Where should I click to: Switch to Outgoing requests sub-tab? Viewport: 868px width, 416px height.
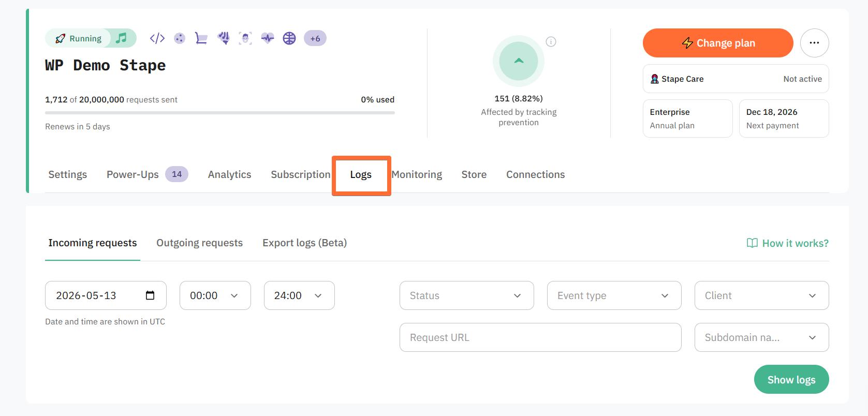(200, 243)
